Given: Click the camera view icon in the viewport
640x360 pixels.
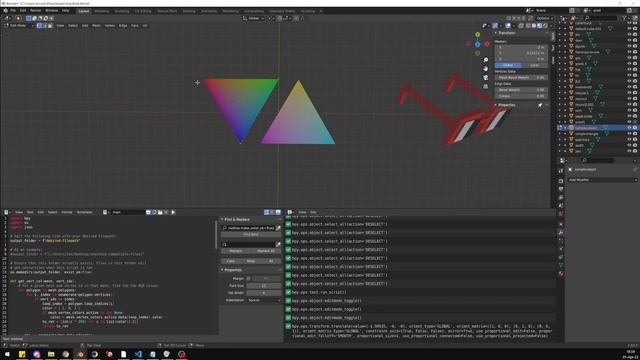Looking at the screenshot, I should point(486,78).
